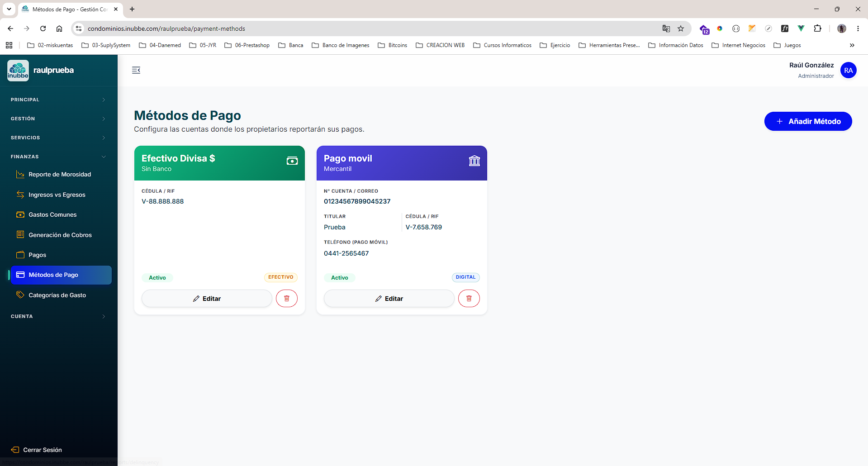Open the CREACION WEB bookmark folder
This screenshot has height=466, width=868.
click(440, 45)
